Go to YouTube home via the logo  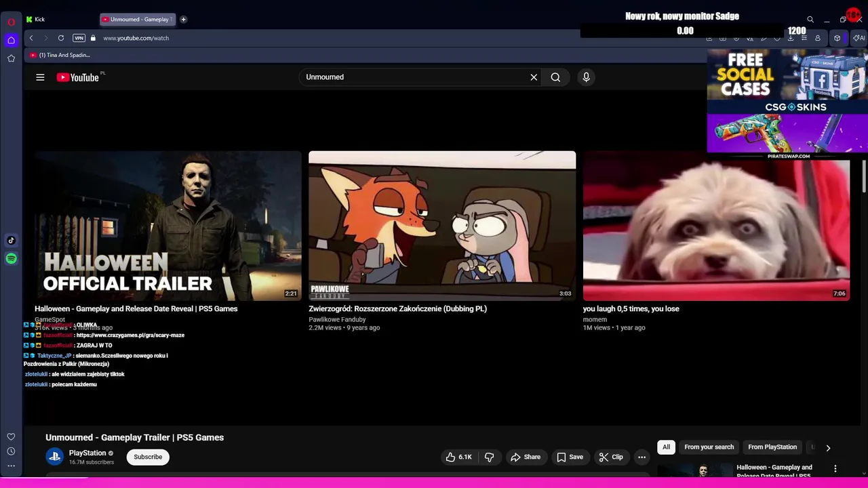coord(77,77)
